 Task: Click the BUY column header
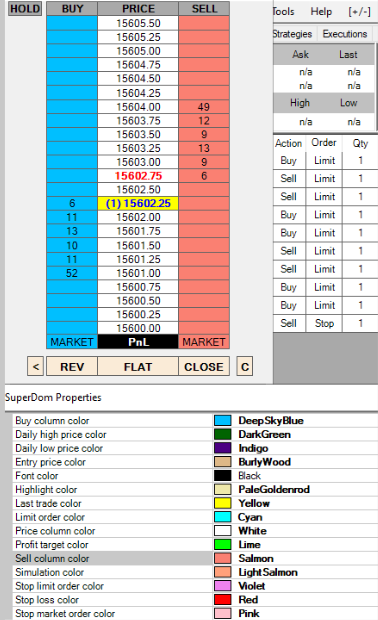click(72, 9)
